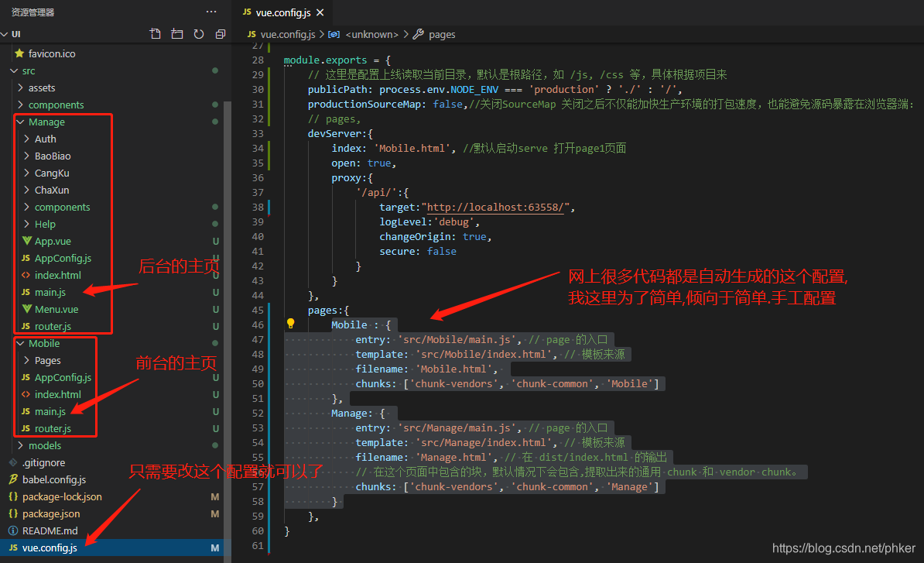
Task: Open favicon.ico star icon file
Action: coord(52,53)
